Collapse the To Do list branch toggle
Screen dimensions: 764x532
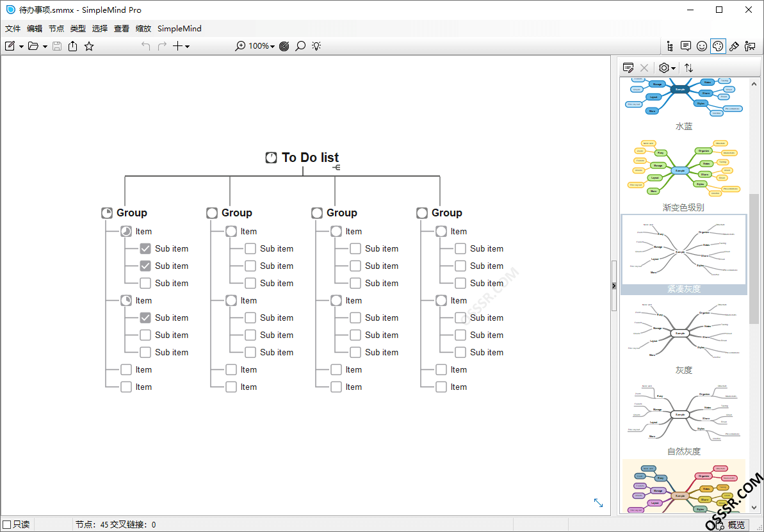coord(336,168)
